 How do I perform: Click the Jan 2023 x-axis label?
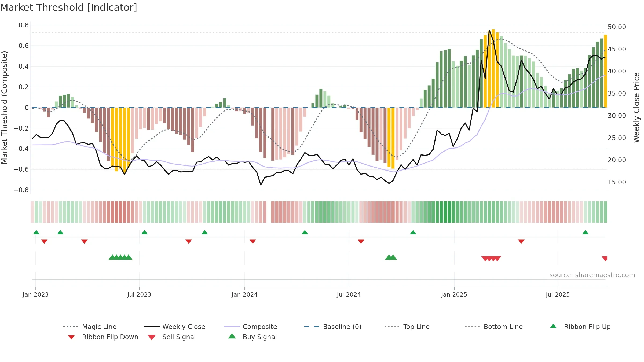(36, 295)
